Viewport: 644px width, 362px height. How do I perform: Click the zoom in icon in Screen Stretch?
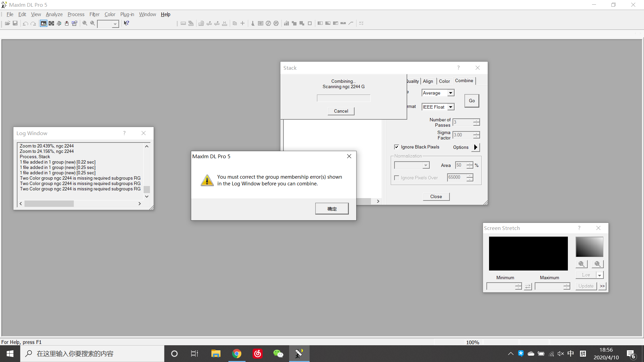(x=582, y=264)
